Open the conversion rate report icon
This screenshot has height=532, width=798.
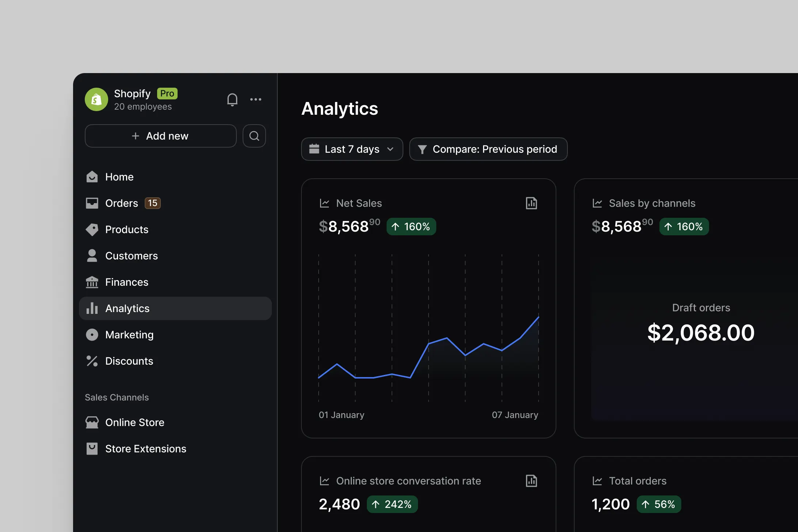[531, 481]
